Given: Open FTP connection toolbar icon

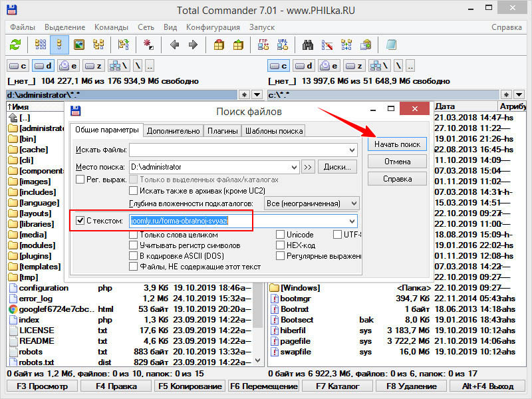Looking at the screenshot, I should (263, 45).
